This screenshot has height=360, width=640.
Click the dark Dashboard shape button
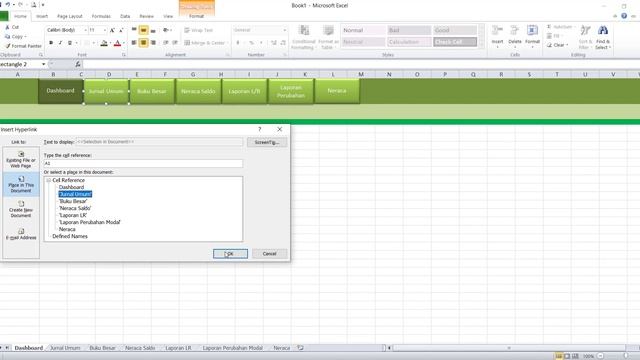60,91
